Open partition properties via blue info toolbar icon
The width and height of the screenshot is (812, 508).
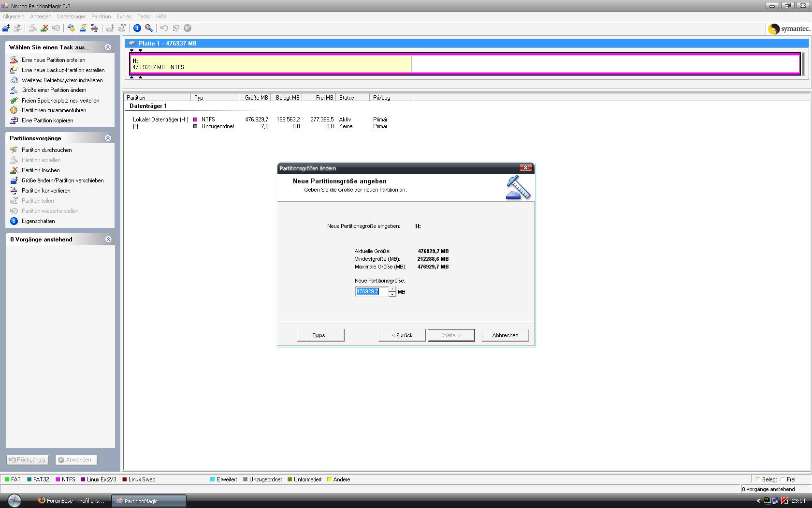click(137, 28)
